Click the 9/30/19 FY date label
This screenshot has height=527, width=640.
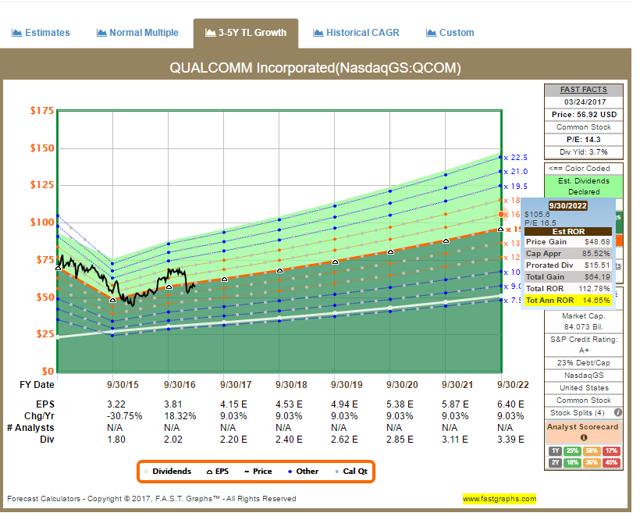click(x=347, y=385)
